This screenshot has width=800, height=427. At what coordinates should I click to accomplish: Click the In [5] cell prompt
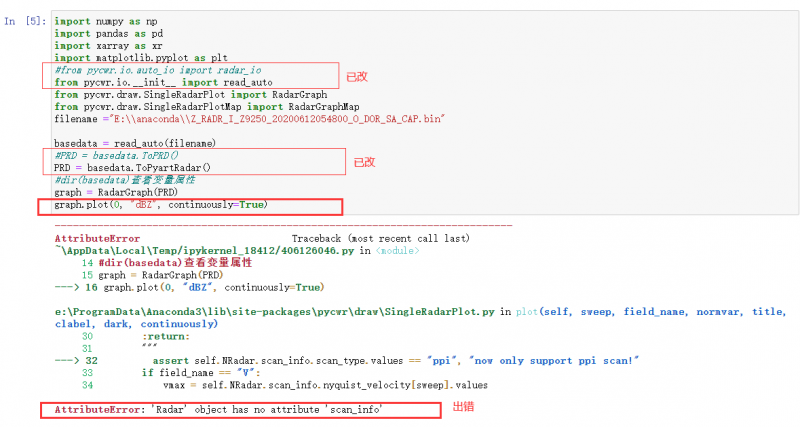click(x=24, y=20)
